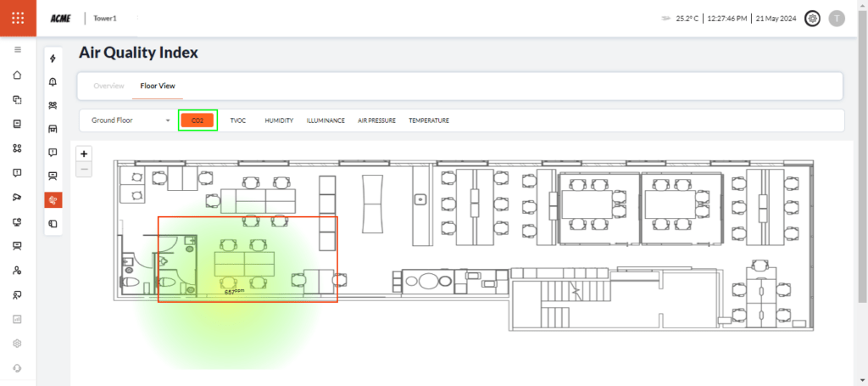
Task: Switch to the Overview tab
Action: pyautogui.click(x=108, y=86)
